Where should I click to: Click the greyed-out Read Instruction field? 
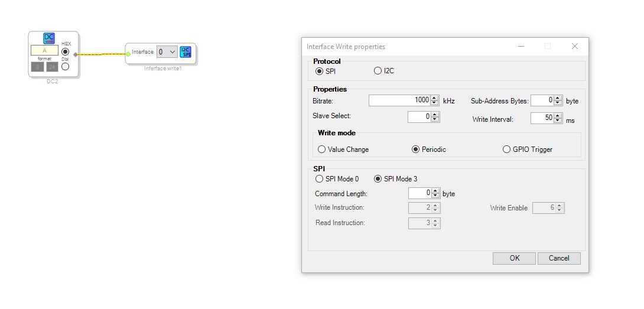(x=424, y=223)
